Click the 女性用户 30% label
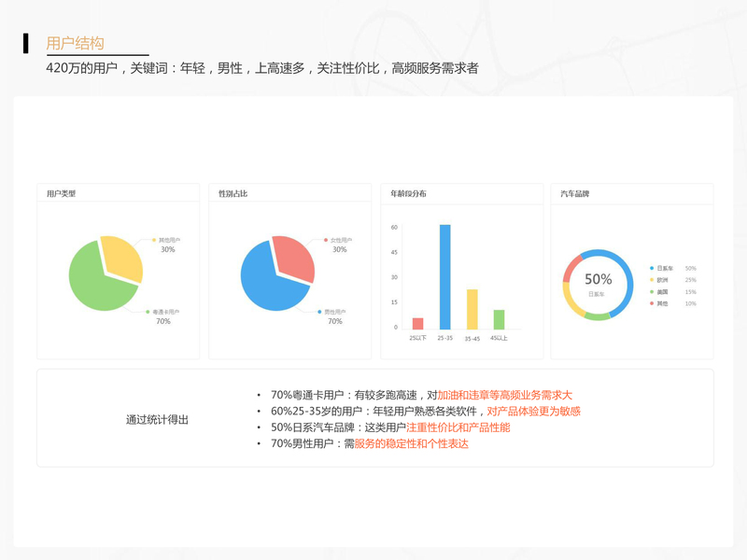 click(x=339, y=245)
